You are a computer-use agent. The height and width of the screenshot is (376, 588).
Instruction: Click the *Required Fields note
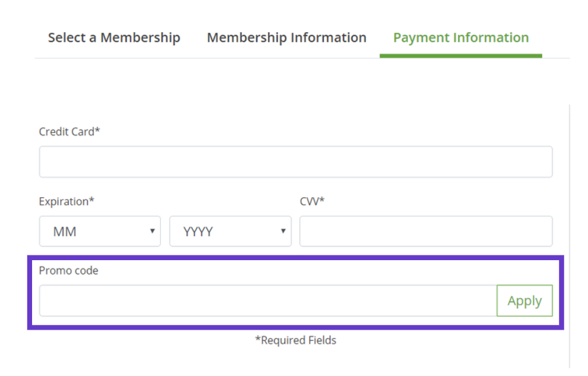[x=295, y=340]
